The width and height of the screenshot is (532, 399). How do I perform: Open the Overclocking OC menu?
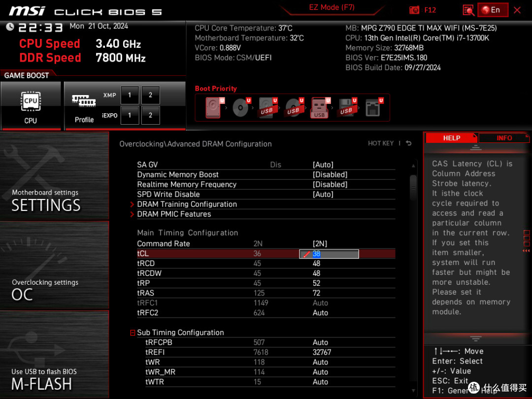tap(54, 266)
